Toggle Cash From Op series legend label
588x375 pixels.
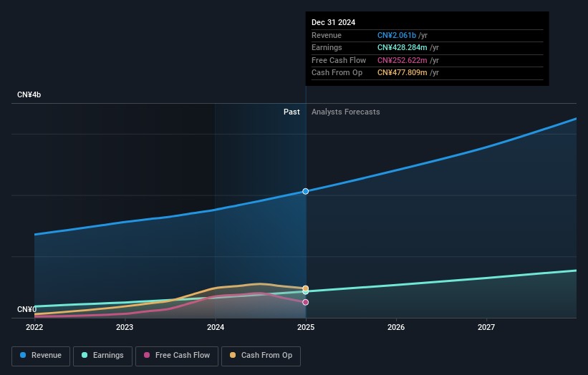266,356
